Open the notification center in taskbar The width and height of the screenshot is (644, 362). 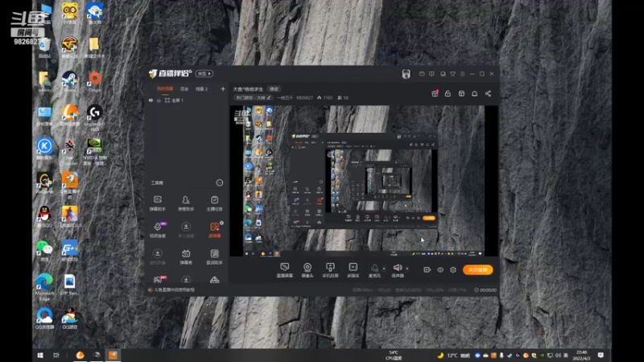point(601,355)
